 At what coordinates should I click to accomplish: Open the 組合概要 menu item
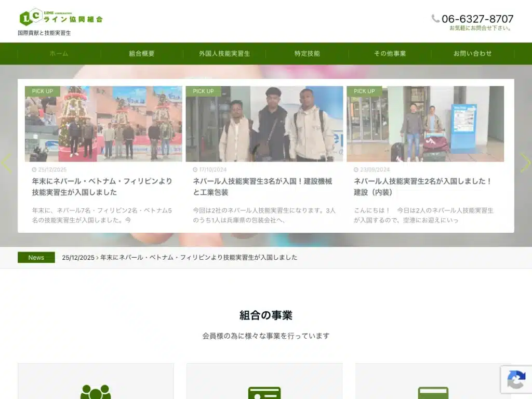142,54
